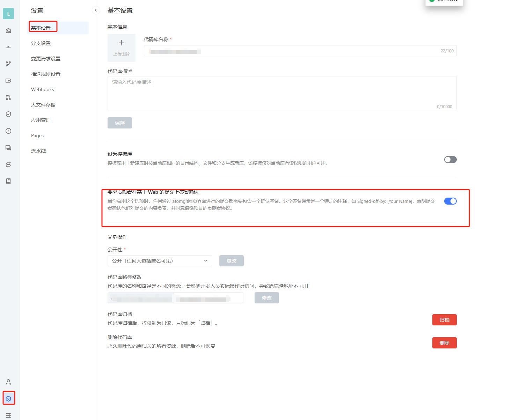This screenshot has width=513, height=420.
Task: Open the branches icon in sidebar
Action: pos(8,64)
